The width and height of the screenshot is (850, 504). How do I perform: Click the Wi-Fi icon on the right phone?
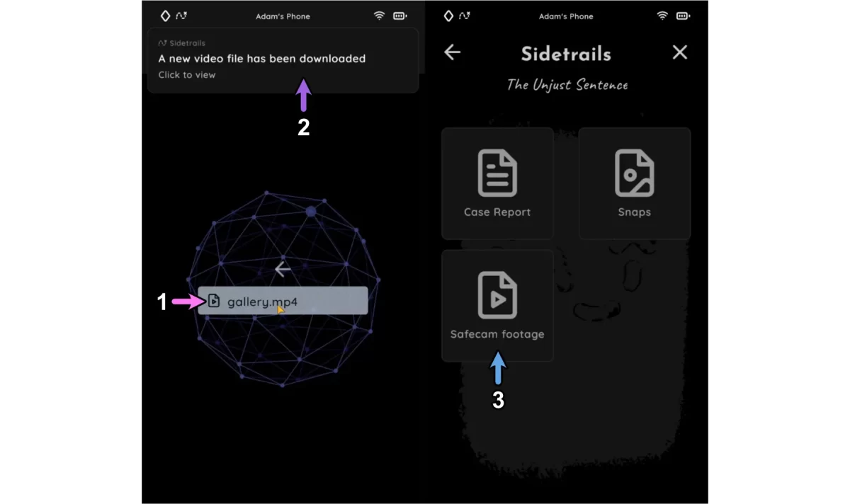click(x=662, y=16)
